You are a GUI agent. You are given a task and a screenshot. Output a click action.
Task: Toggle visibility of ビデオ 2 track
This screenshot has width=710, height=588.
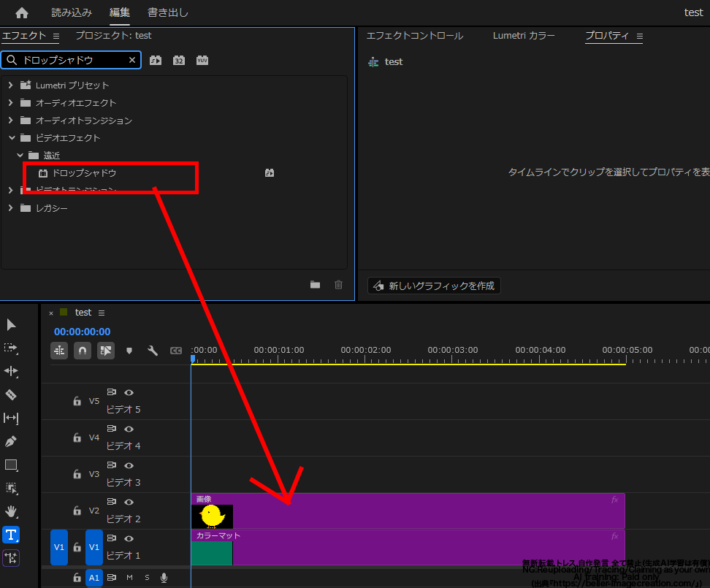tap(129, 502)
